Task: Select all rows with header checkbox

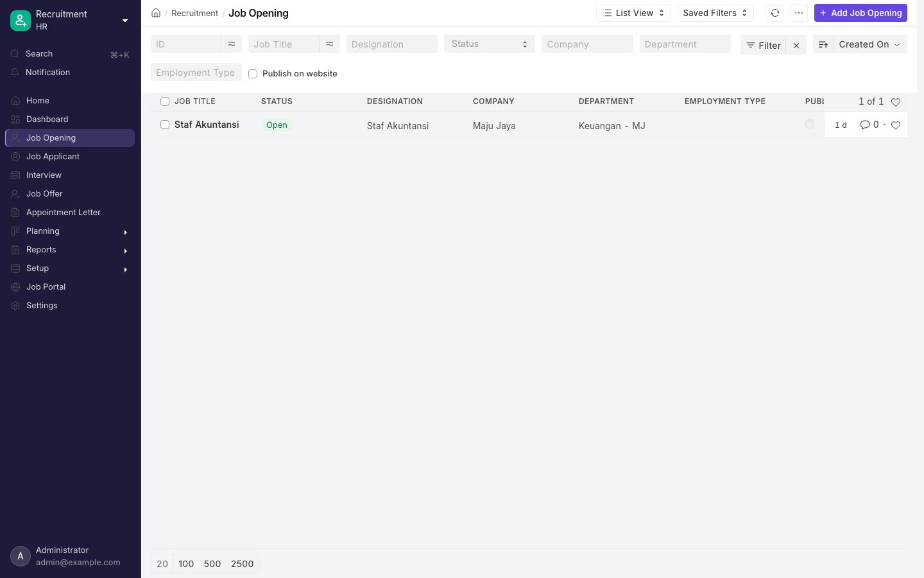Action: tap(165, 101)
